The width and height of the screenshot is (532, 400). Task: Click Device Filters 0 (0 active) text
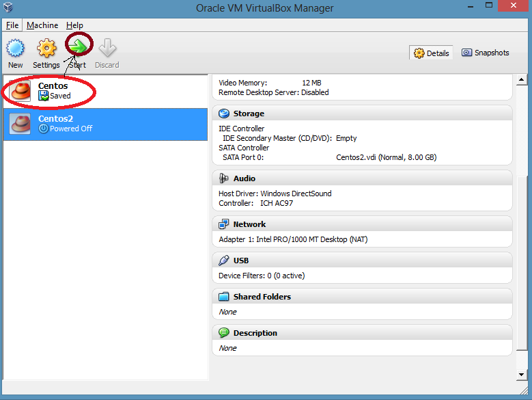click(262, 276)
